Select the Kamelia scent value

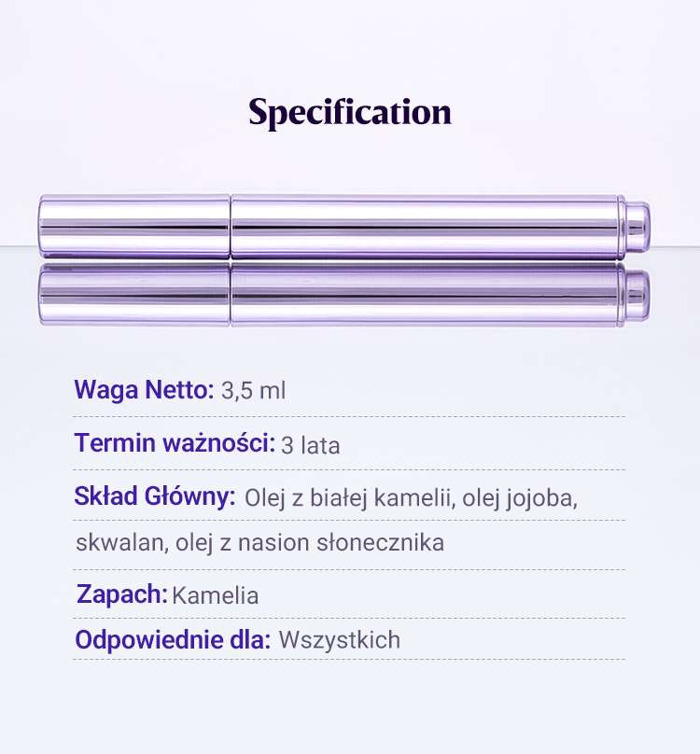click(x=216, y=595)
